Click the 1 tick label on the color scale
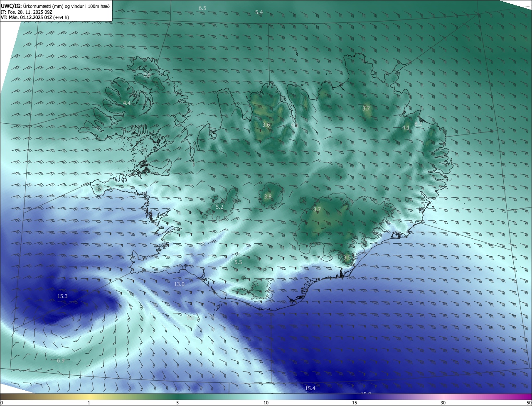 (x=89, y=403)
